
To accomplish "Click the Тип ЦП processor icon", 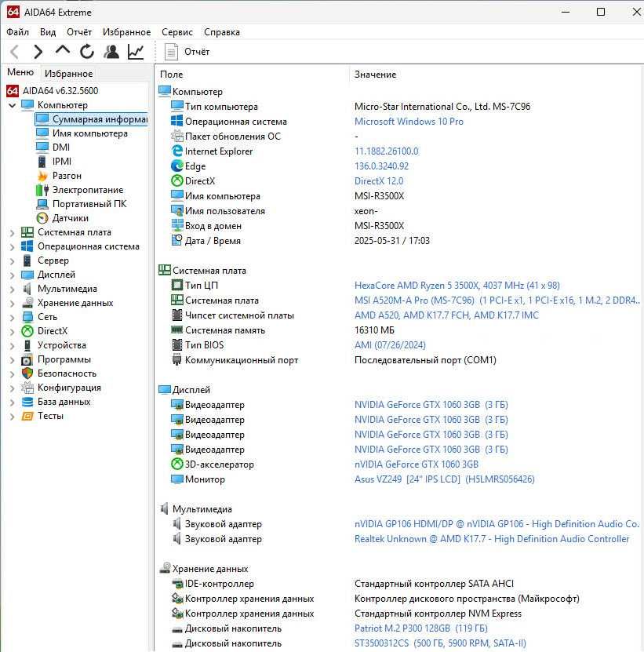I will [177, 286].
